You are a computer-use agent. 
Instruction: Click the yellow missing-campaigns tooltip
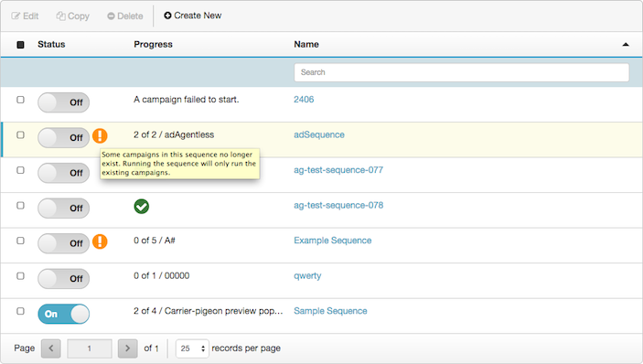coord(180,164)
